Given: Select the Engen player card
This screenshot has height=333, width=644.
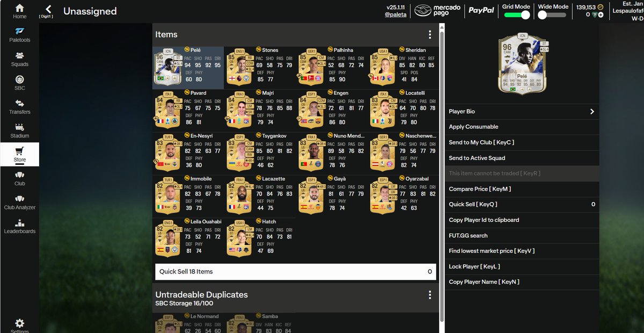Looking at the screenshot, I should point(332,111).
